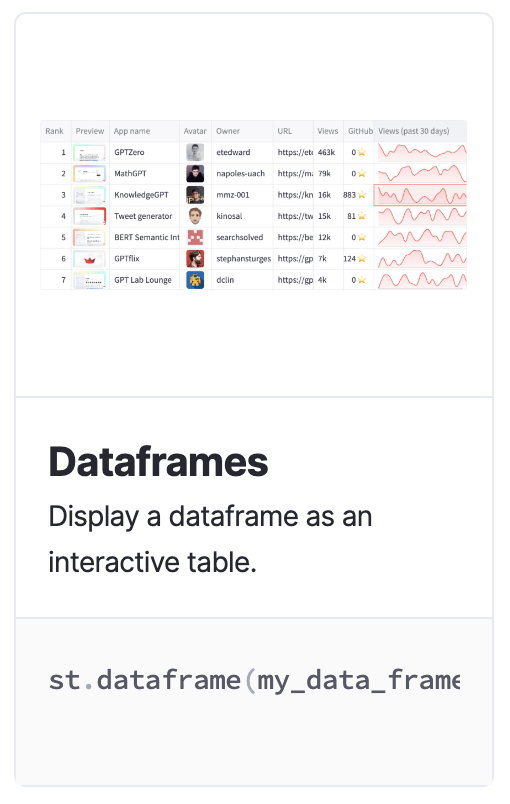
Task: Click the Views column header
Action: 328,131
